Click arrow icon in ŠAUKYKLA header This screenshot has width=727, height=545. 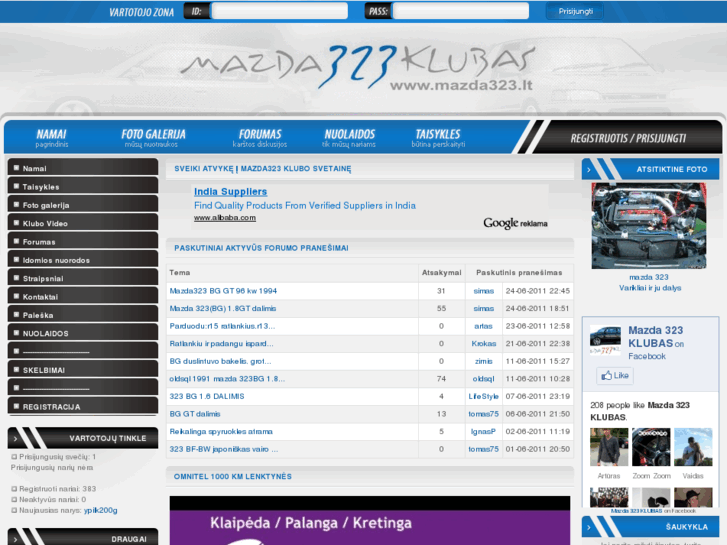tap(589, 527)
